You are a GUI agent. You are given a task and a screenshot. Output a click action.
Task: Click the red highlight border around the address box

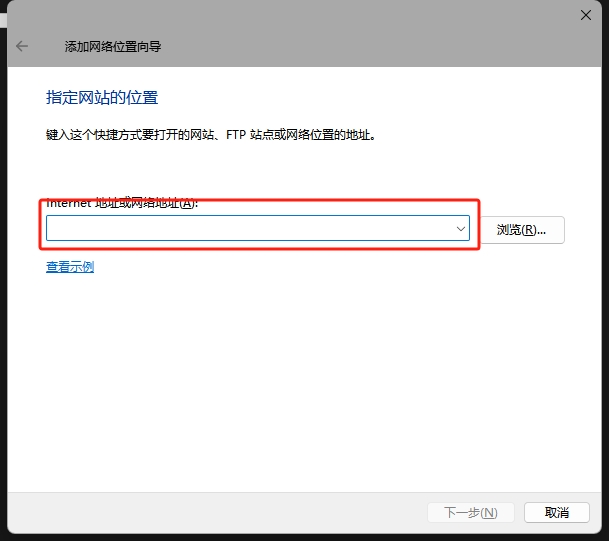pos(480,225)
